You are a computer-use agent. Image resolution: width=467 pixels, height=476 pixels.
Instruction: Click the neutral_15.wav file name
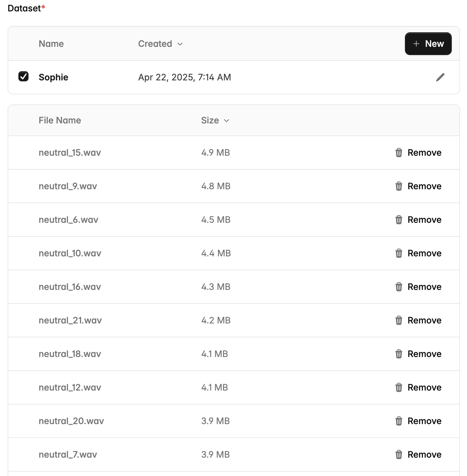pos(70,153)
